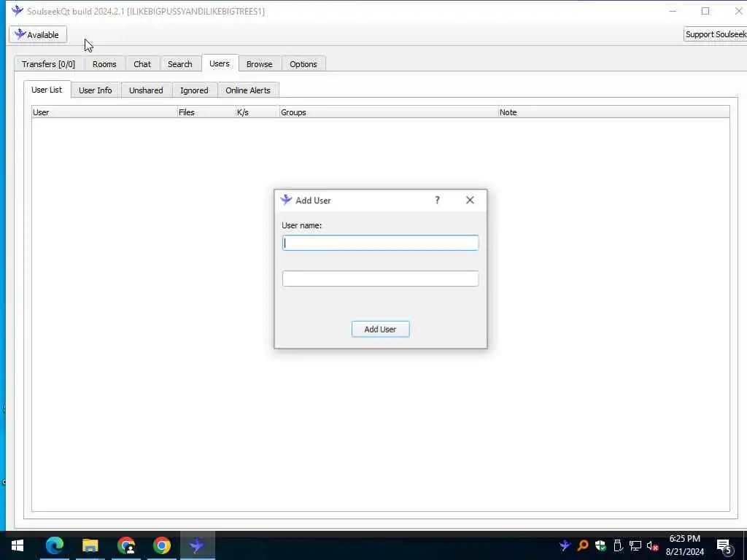
Task: Click the USB safely remove tray icon
Action: click(618, 545)
